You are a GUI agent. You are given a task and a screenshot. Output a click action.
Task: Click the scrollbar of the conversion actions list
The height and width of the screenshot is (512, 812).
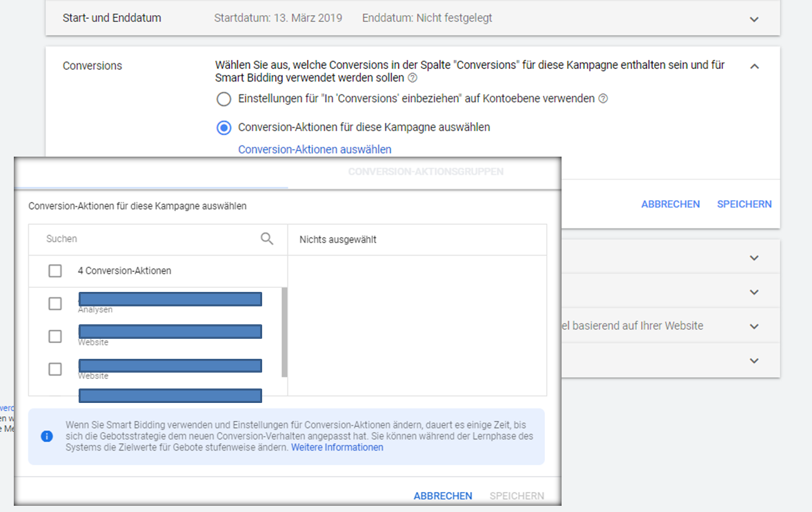[x=284, y=331]
